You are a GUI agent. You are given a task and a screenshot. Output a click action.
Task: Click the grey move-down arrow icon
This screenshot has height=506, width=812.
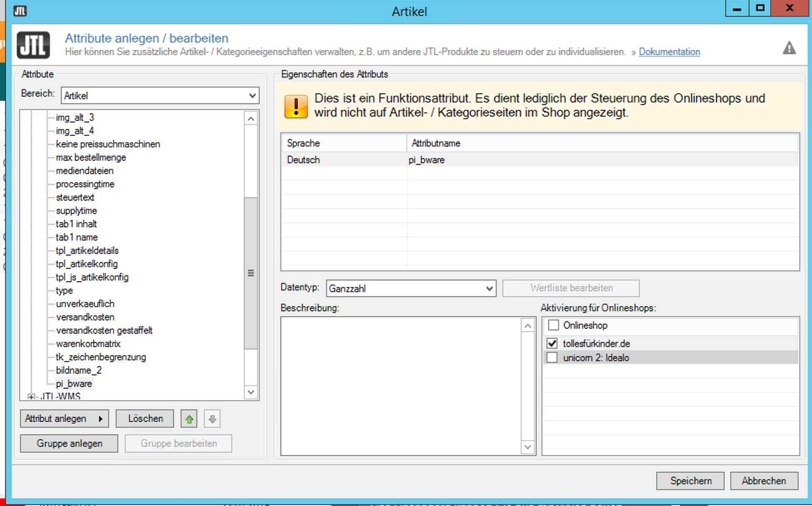tap(212, 419)
